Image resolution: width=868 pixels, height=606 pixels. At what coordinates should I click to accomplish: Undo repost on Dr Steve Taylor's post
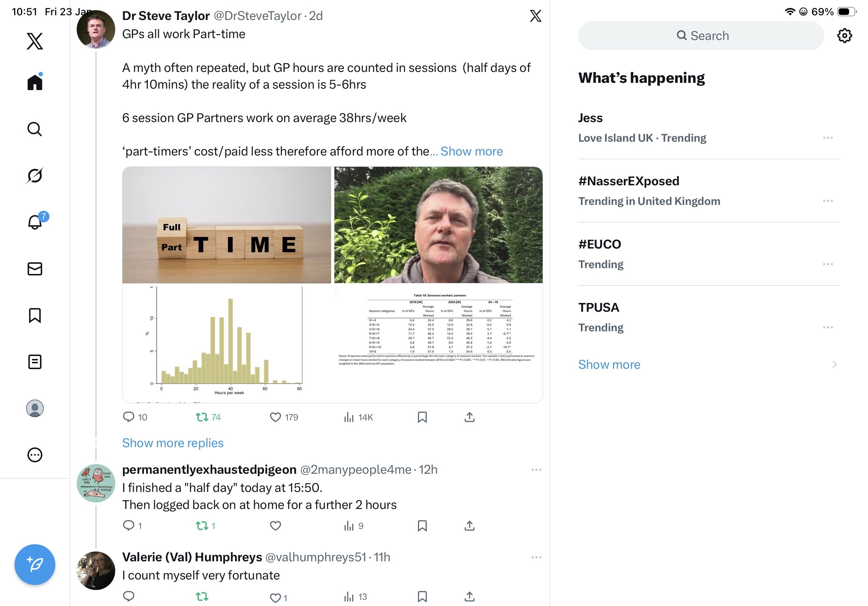tap(202, 417)
